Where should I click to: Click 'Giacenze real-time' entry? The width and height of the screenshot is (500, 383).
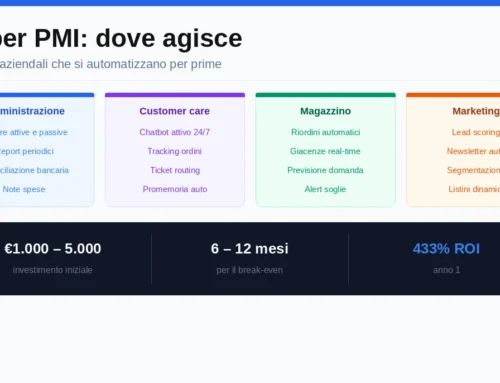(325, 151)
